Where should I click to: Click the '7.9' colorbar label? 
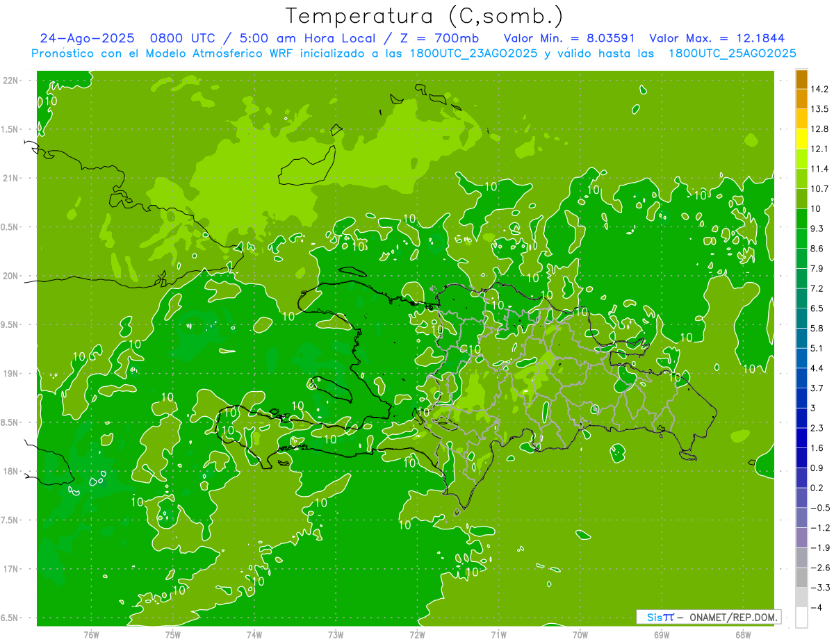coord(817,269)
